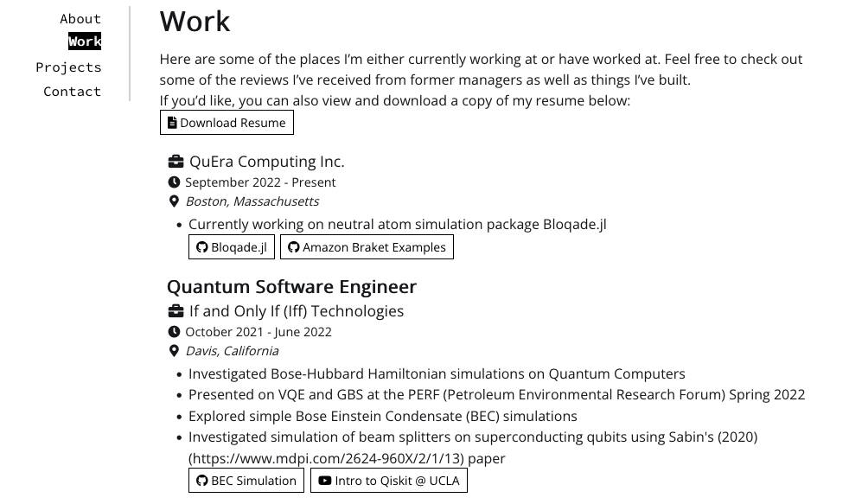Open the Amazon Braket Examples link
The width and height of the screenshot is (849, 504).
coord(373,247)
